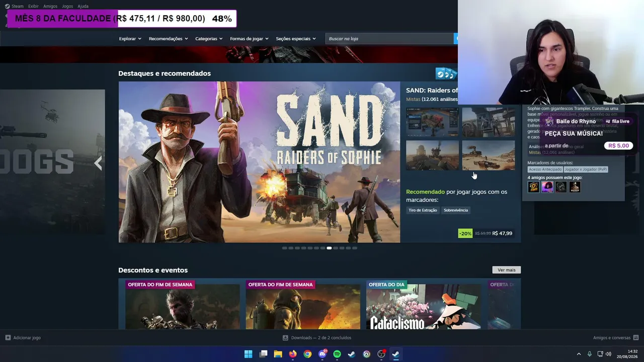Click the volume speaker icon in system tray
Image resolution: width=644 pixels, height=362 pixels.
[x=608, y=354]
